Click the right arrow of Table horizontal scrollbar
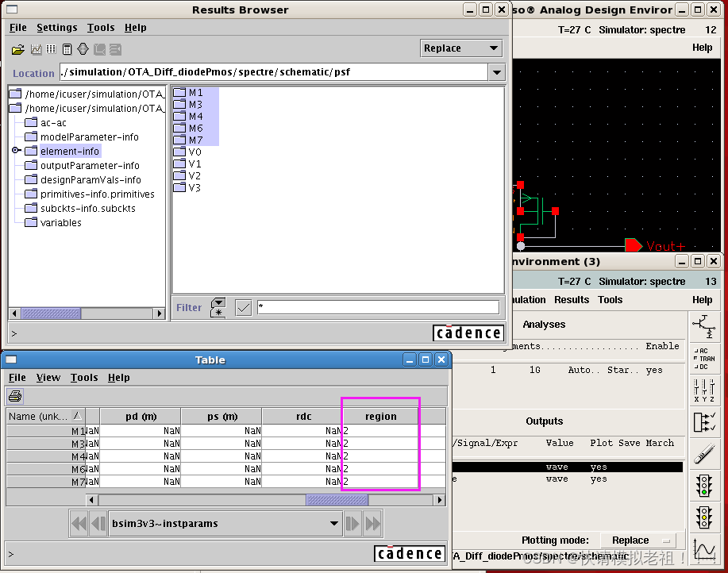 440,500
